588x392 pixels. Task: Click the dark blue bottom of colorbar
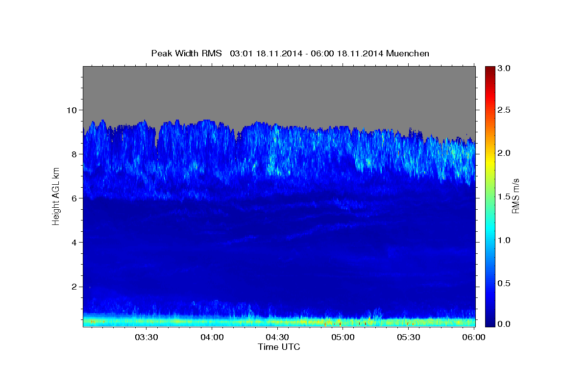490,323
